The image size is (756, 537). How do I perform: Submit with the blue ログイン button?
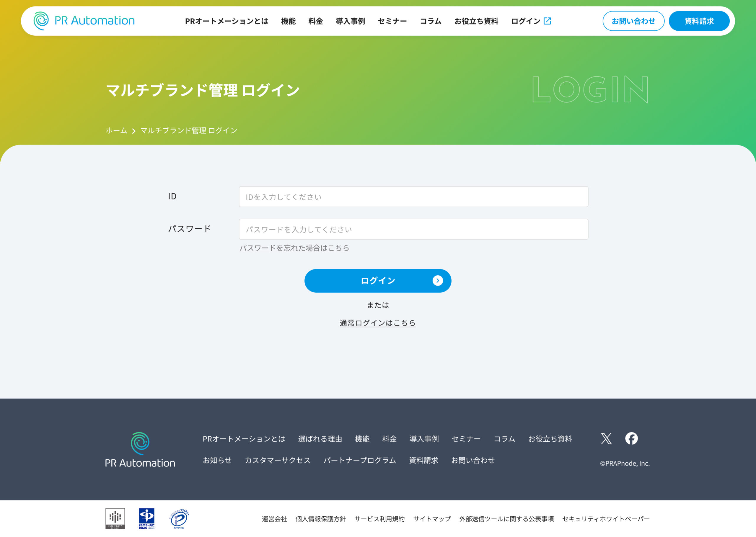378,281
